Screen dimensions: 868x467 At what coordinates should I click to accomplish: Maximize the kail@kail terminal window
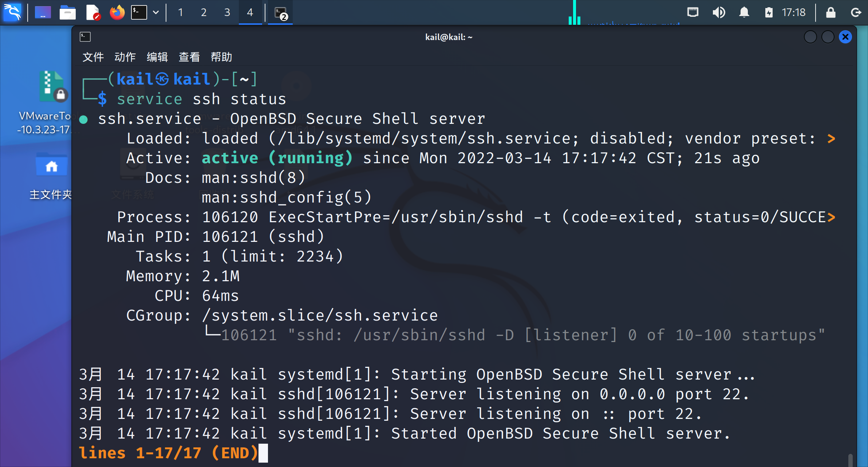tap(828, 37)
